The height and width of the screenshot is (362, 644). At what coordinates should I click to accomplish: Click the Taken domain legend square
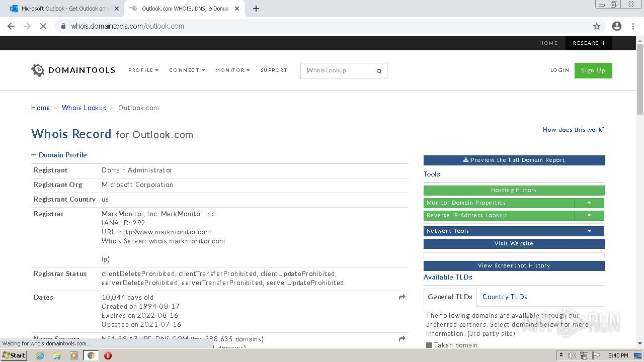click(429, 345)
